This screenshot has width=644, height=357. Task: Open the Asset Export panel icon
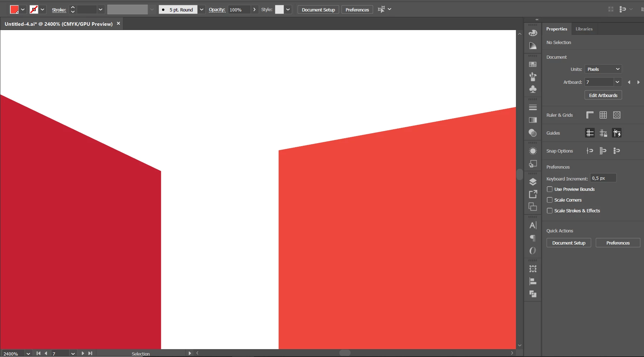[533, 194]
